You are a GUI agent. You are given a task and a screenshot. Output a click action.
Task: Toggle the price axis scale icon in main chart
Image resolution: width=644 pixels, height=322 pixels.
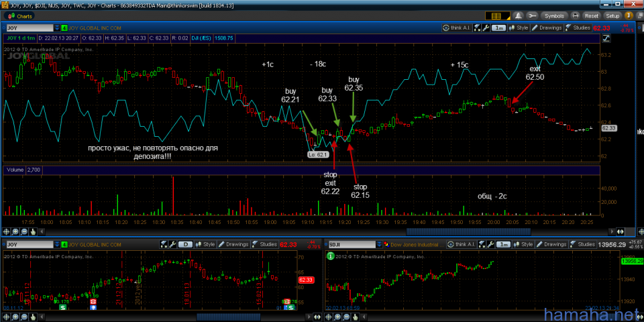[x=606, y=39]
